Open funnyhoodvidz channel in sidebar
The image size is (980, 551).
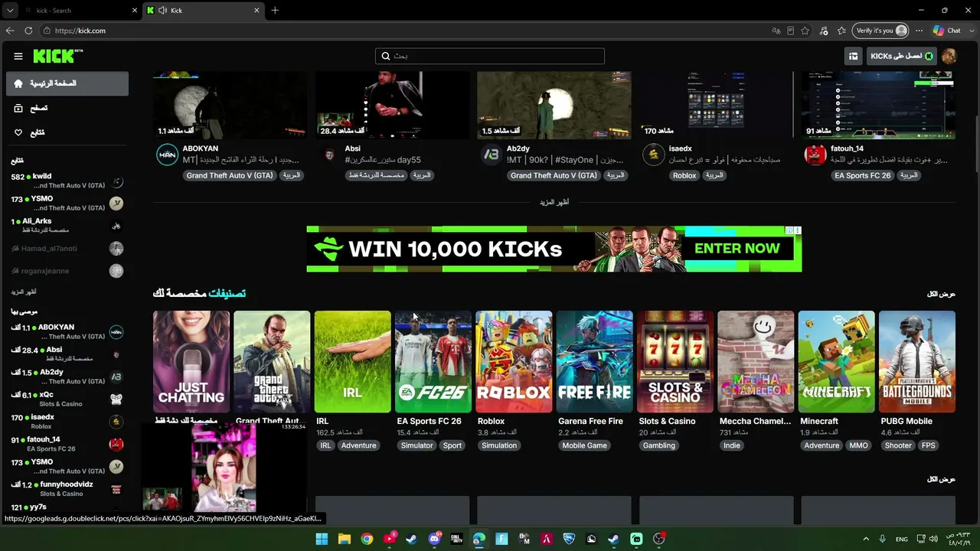pos(67,488)
